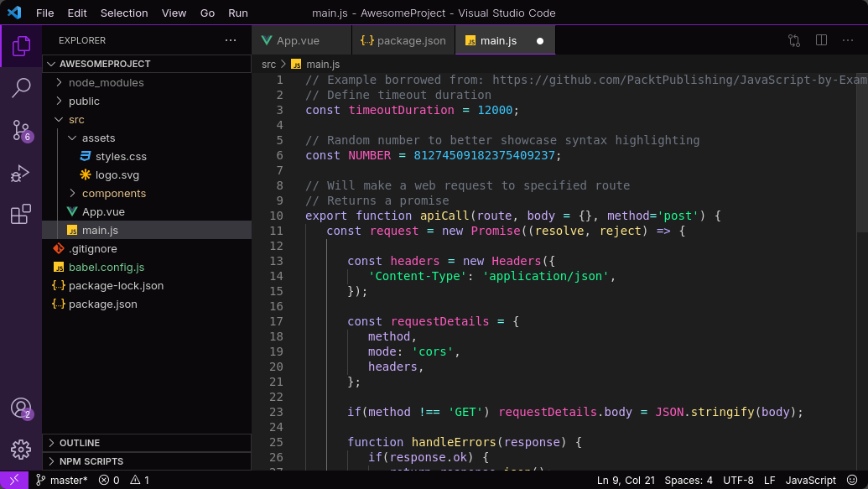Open the Run menu
The width and height of the screenshot is (868, 489).
pos(238,13)
